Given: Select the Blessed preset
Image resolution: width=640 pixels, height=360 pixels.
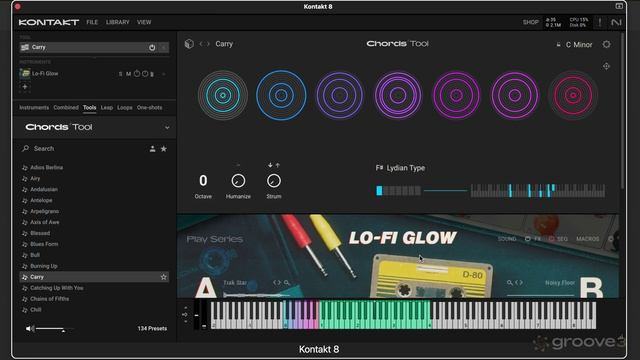Looking at the screenshot, I should 40,233.
